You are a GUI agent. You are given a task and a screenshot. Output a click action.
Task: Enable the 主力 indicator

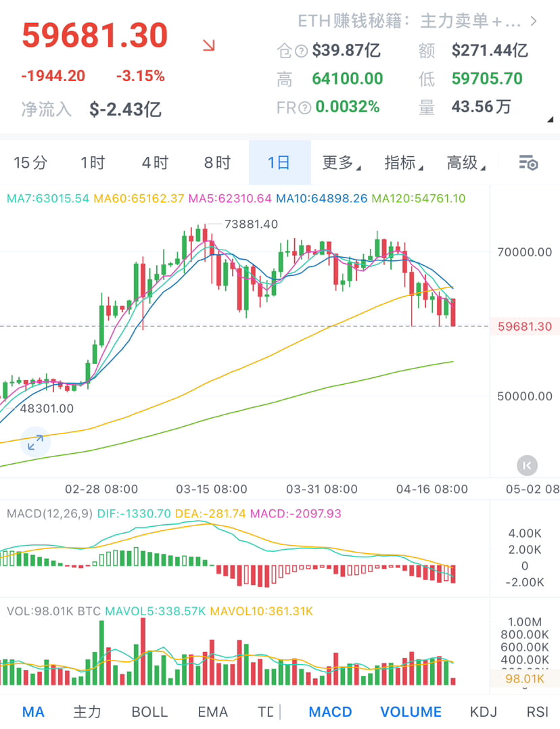tap(87, 711)
